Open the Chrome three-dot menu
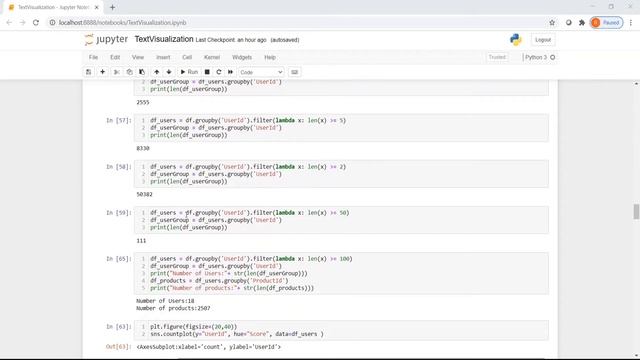The image size is (640, 360). (631, 22)
